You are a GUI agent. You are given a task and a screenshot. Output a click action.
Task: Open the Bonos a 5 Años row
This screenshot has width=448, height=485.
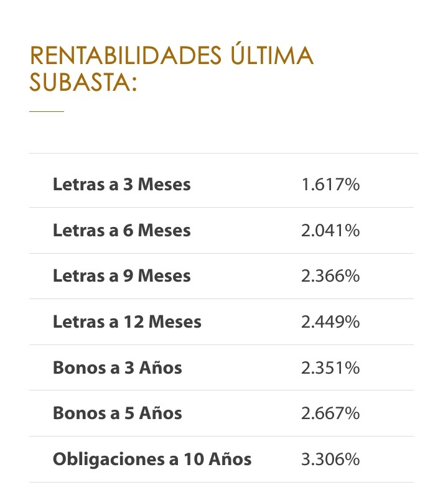[x=222, y=413]
